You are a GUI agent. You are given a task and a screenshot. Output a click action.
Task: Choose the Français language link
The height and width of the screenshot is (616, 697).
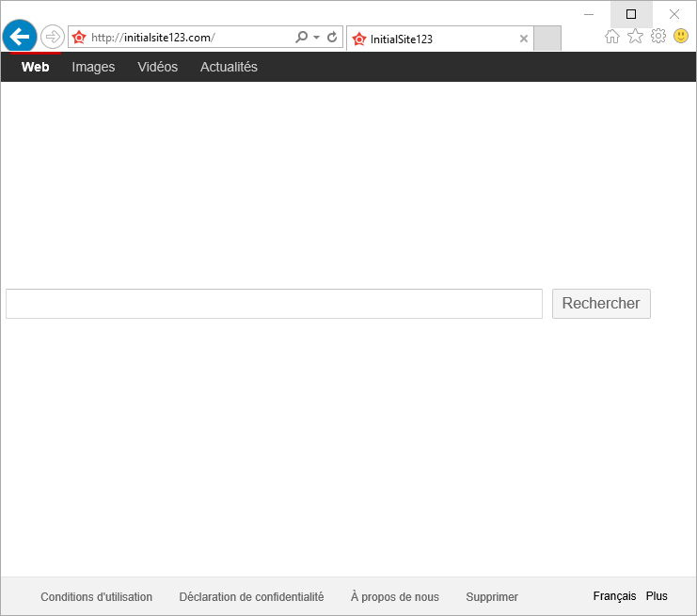tap(615, 596)
